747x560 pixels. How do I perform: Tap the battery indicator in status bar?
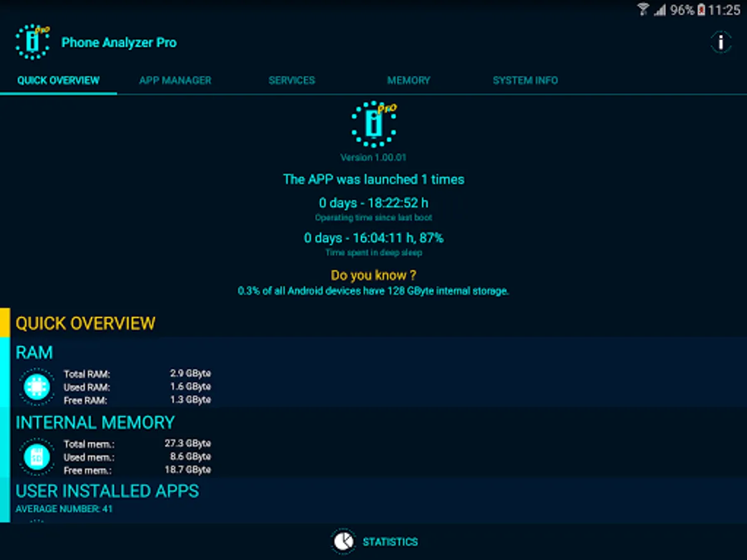click(x=702, y=10)
